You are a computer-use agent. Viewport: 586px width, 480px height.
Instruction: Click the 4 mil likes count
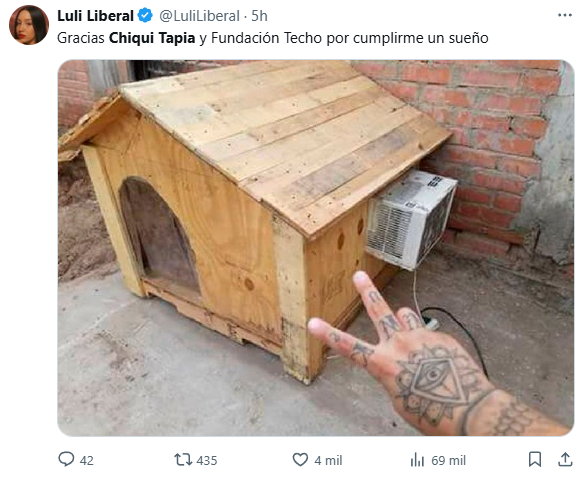tap(328, 461)
